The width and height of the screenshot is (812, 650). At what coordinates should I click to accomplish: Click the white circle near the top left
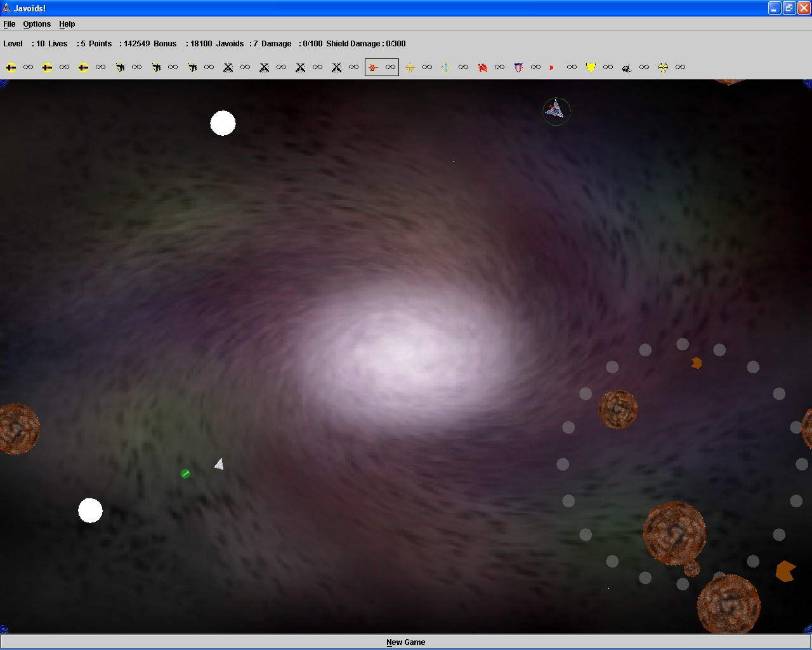[x=223, y=123]
